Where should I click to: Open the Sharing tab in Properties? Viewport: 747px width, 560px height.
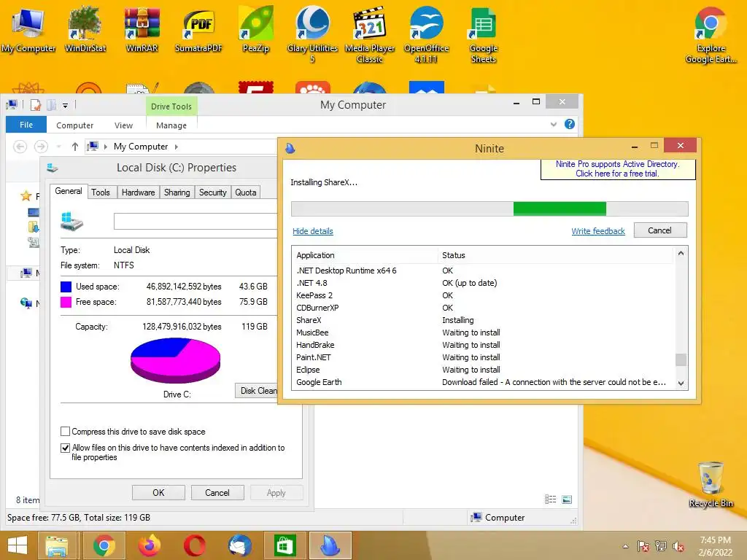[x=177, y=192]
